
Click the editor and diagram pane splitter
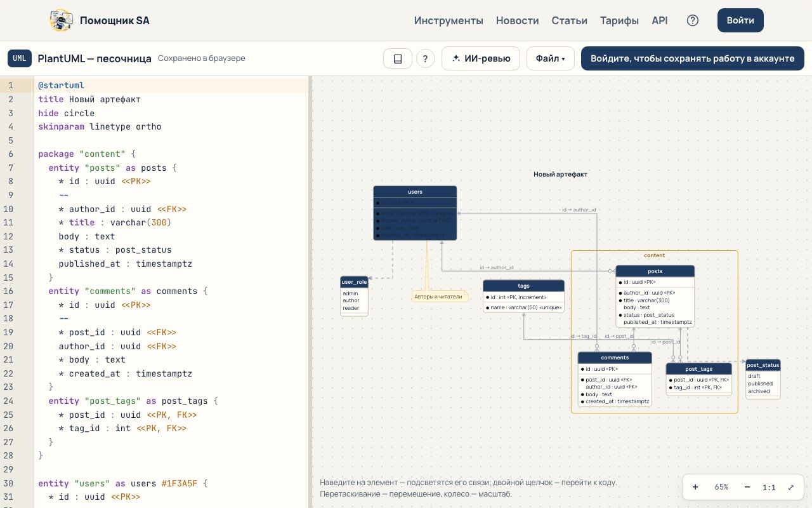pos(311,292)
